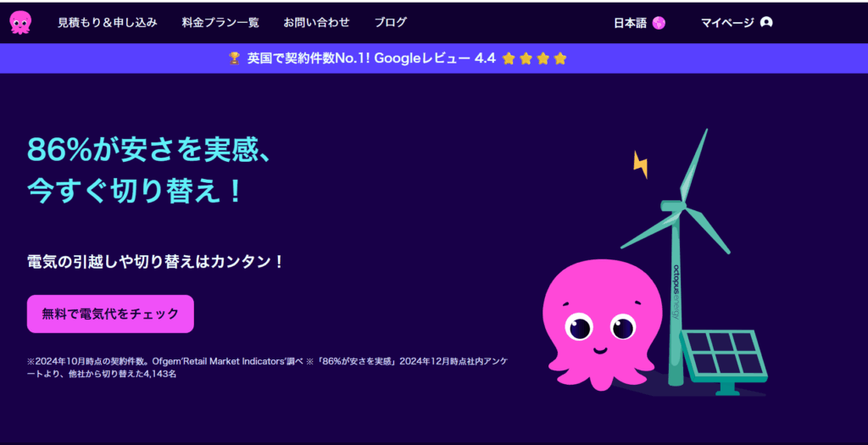Click the マイページ text link

(727, 23)
